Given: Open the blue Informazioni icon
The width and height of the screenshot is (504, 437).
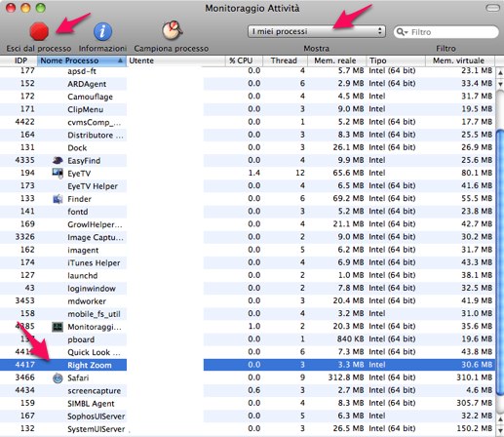Looking at the screenshot, I should [x=102, y=31].
